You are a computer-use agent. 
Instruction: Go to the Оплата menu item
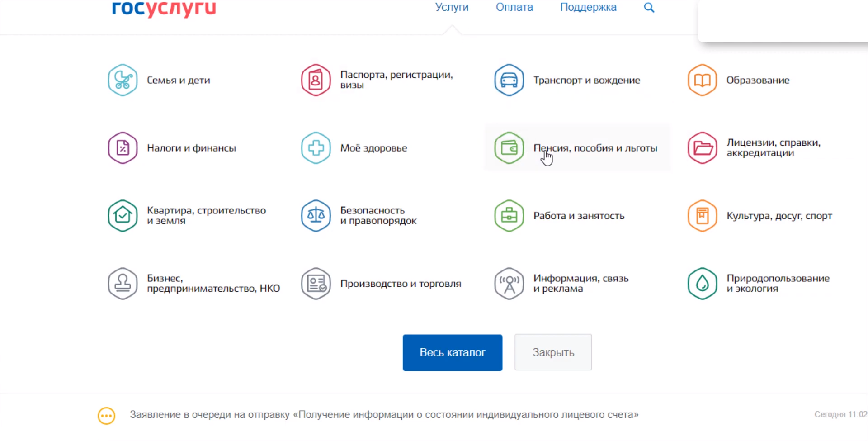tap(514, 8)
